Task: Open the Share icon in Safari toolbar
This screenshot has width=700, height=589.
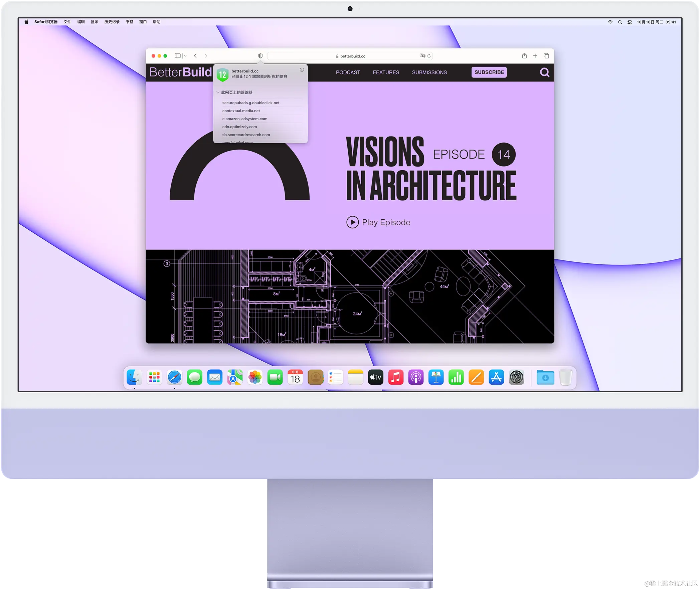Action: point(524,56)
